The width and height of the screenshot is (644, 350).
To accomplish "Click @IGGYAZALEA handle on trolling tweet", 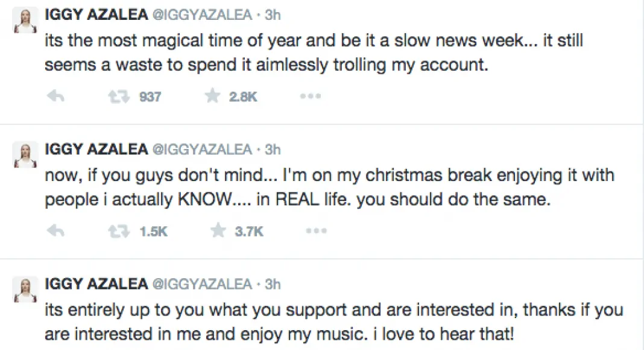I will click(x=201, y=15).
